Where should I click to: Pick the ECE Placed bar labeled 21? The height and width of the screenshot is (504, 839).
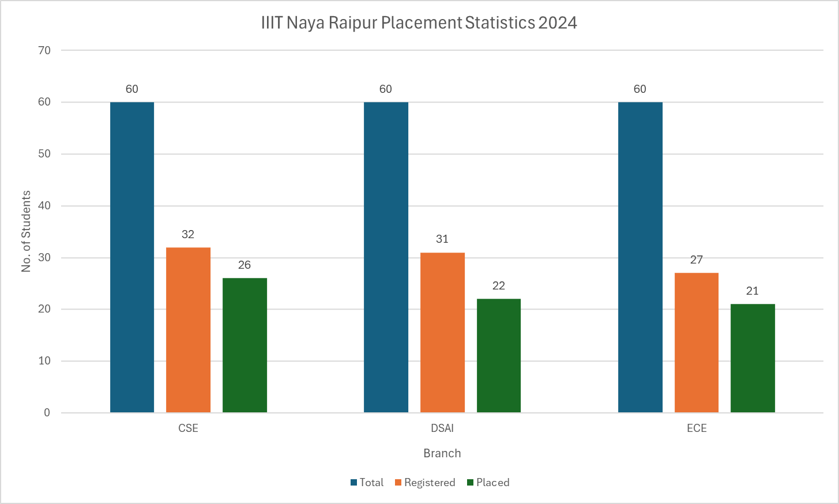click(x=753, y=358)
